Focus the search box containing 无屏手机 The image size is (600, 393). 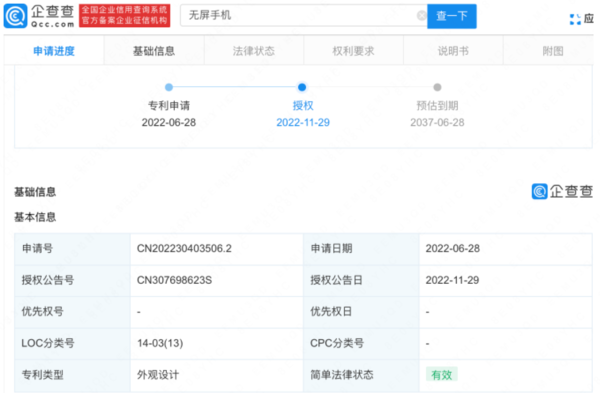tap(303, 16)
